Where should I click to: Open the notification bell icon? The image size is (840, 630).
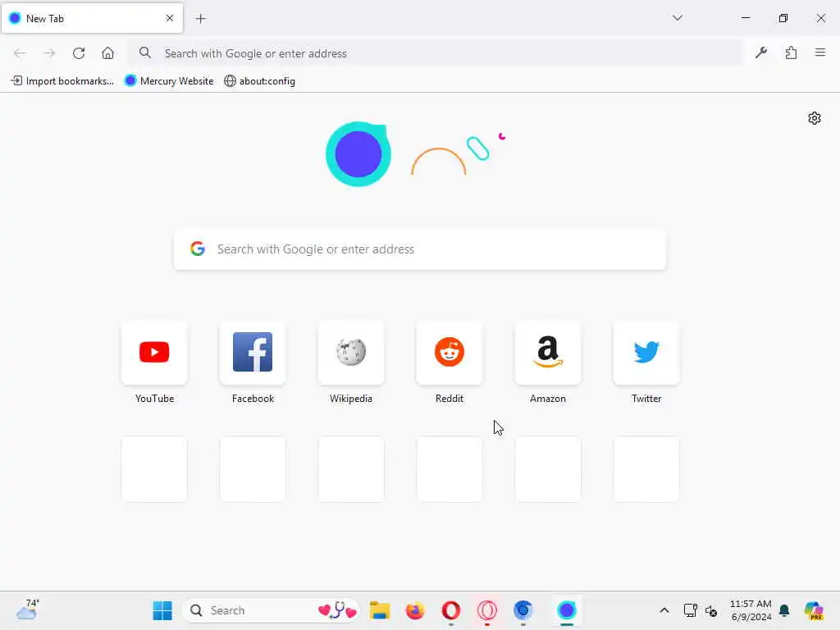784,610
